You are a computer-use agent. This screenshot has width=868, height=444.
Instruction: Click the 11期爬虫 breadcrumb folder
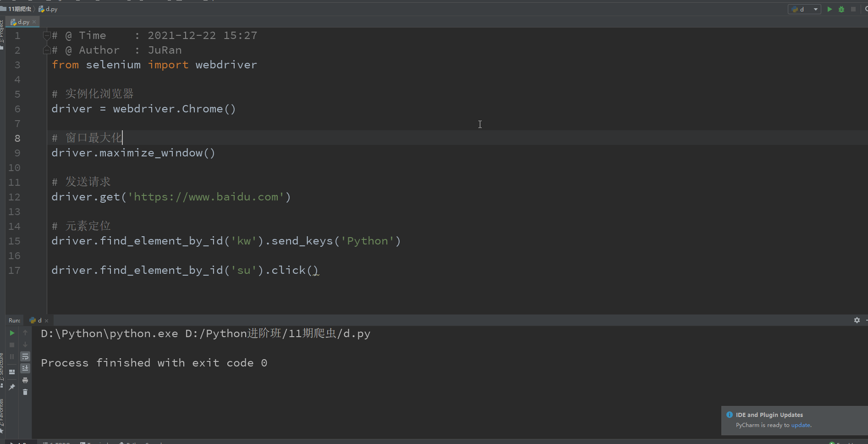[16, 9]
